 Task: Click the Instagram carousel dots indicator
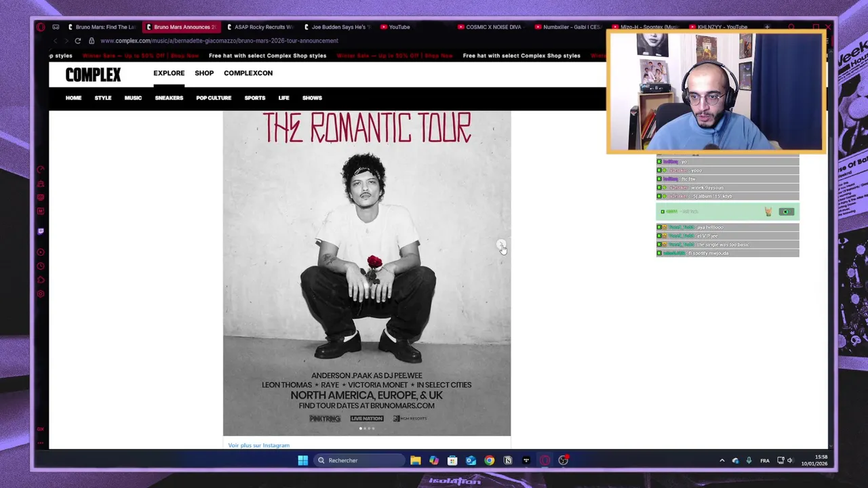coord(367,428)
